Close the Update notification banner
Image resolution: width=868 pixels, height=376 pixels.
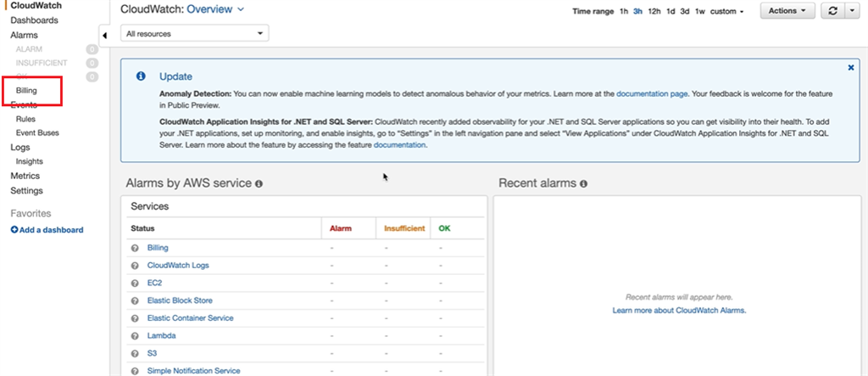[851, 67]
